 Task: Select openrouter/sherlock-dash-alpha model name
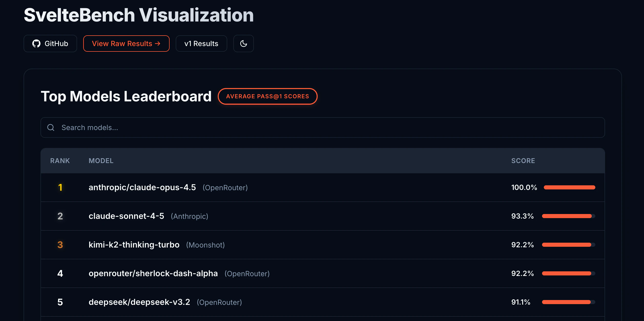tap(153, 273)
